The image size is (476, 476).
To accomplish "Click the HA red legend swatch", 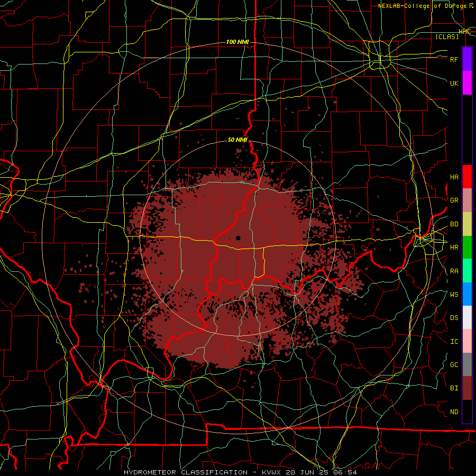I will (467, 176).
